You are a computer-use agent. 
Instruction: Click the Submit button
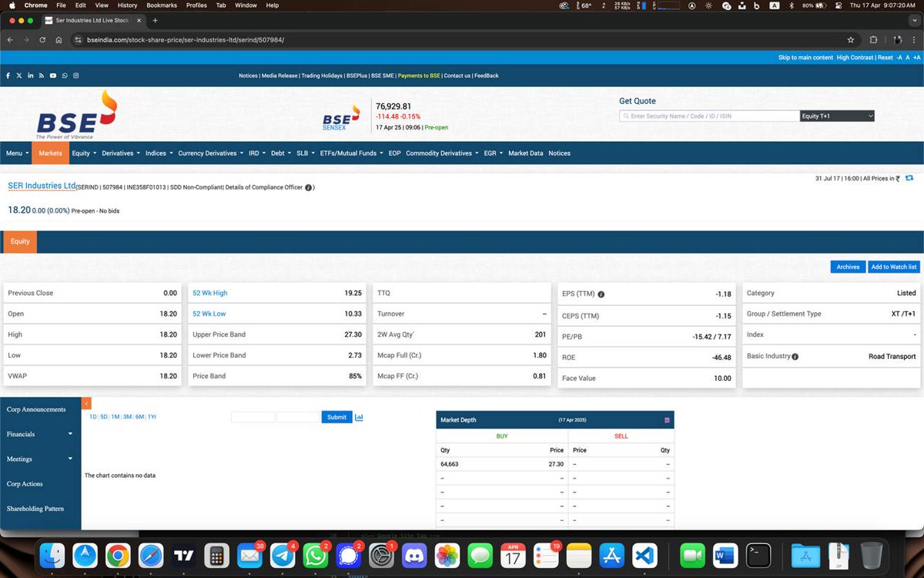click(x=336, y=417)
